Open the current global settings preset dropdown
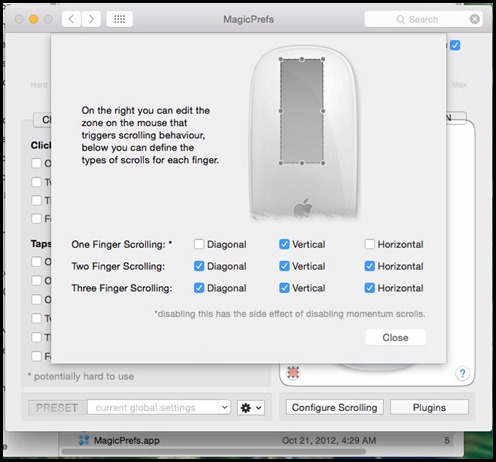Viewport: 496px width, 462px height. (159, 407)
